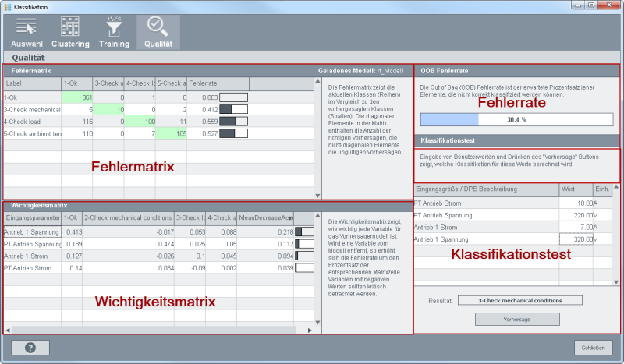Click the help question mark button
624x364 pixels.
pos(30,348)
